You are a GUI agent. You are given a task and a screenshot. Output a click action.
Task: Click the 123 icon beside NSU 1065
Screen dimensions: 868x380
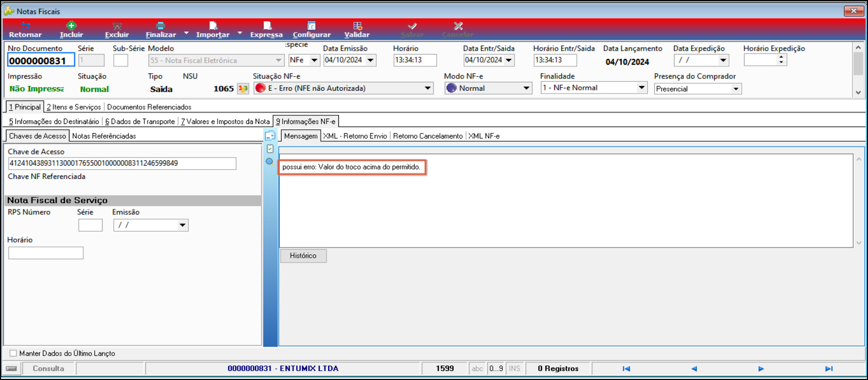[x=243, y=89]
